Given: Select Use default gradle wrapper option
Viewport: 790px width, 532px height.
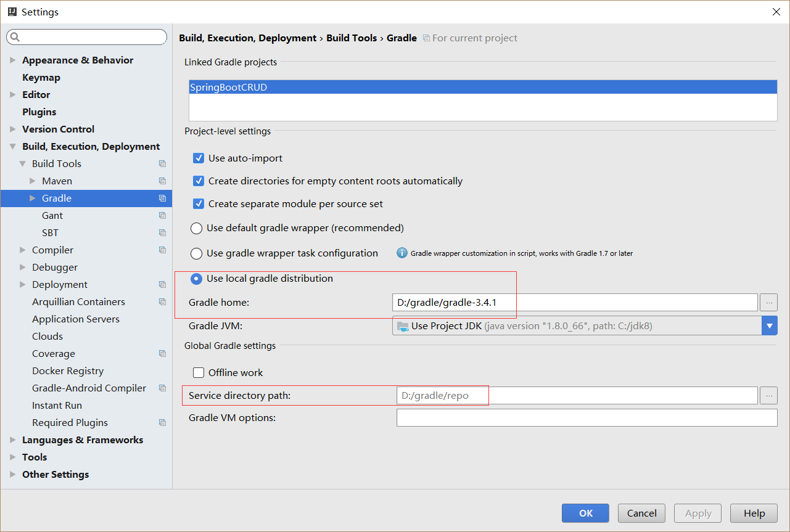Looking at the screenshot, I should pos(196,229).
